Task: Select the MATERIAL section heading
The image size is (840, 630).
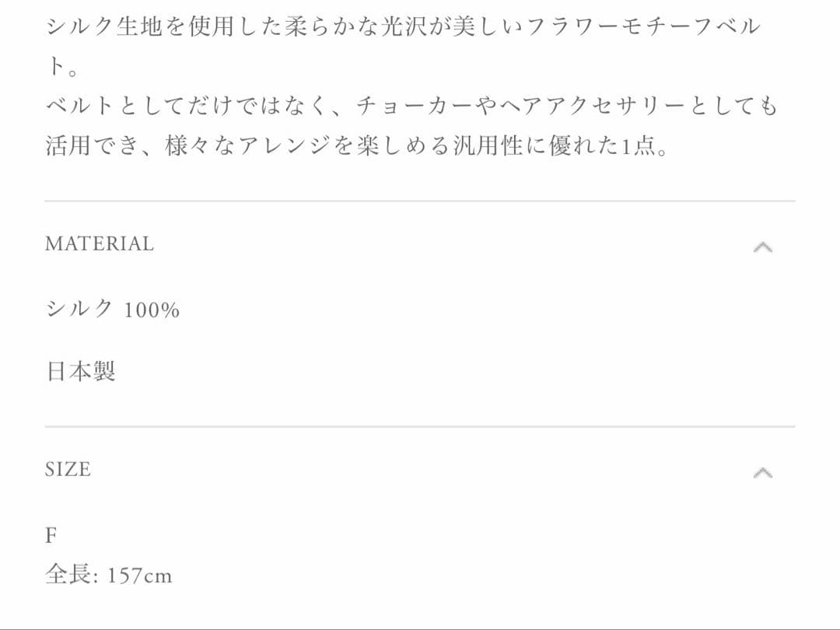Action: (100, 244)
